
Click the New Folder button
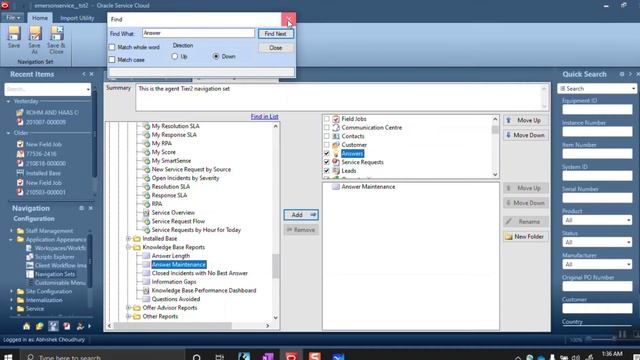pyautogui.click(x=526, y=236)
